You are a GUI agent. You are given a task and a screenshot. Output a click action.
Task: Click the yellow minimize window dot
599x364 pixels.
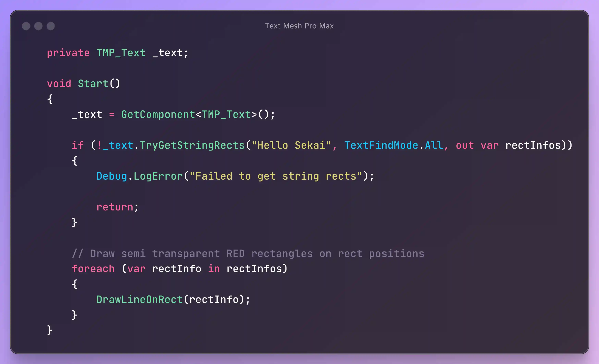point(38,26)
